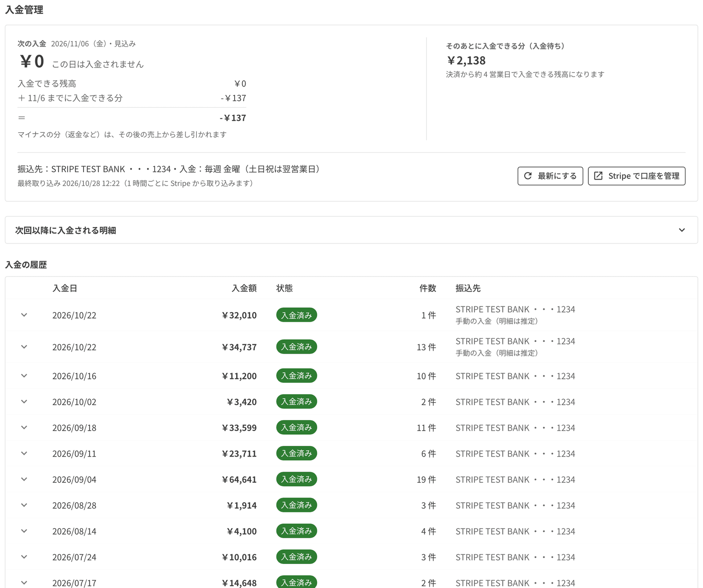The height and width of the screenshot is (588, 703).
Task: Expand 次回以降に入金される明細 section chevron
Action: 681,230
